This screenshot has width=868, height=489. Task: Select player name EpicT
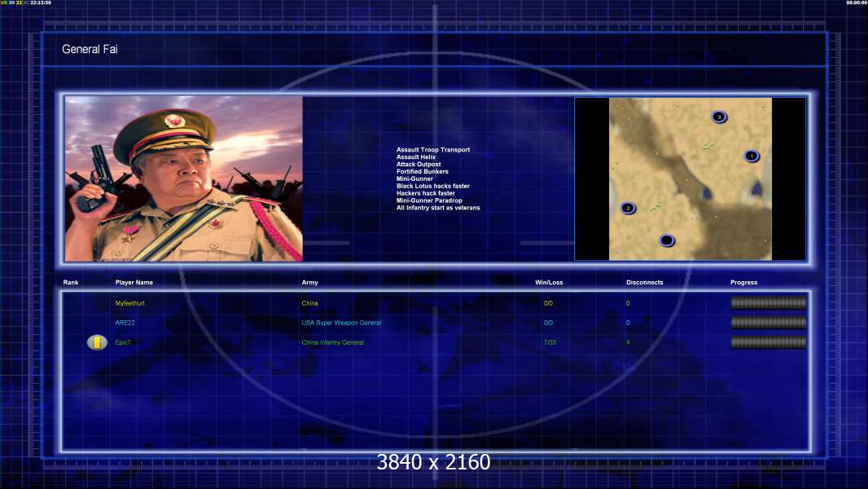[123, 343]
